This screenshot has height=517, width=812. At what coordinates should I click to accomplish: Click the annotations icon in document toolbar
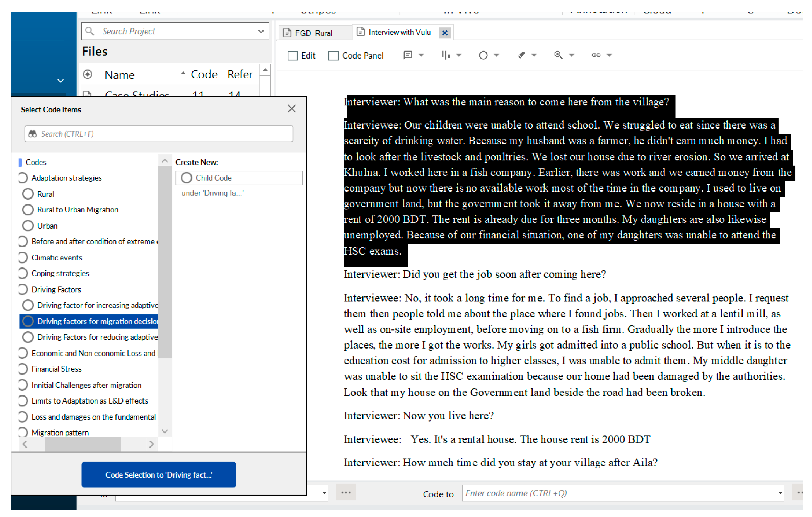(x=408, y=55)
